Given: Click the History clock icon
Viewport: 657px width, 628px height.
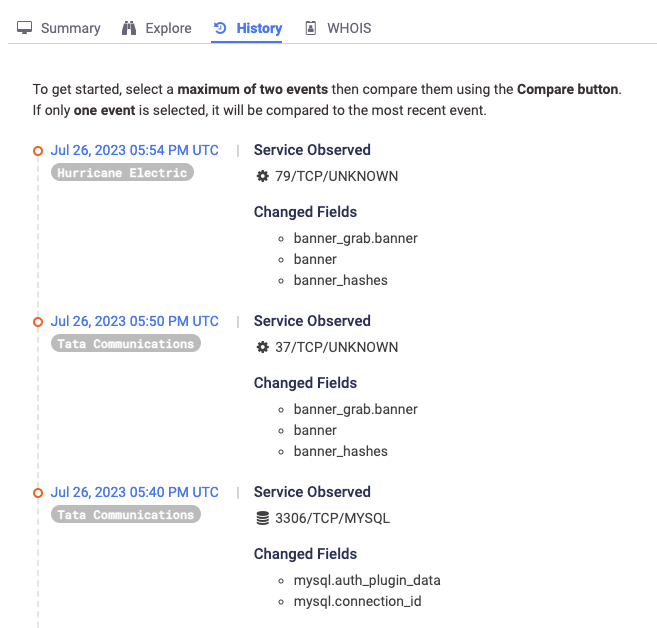Looking at the screenshot, I should (220, 28).
